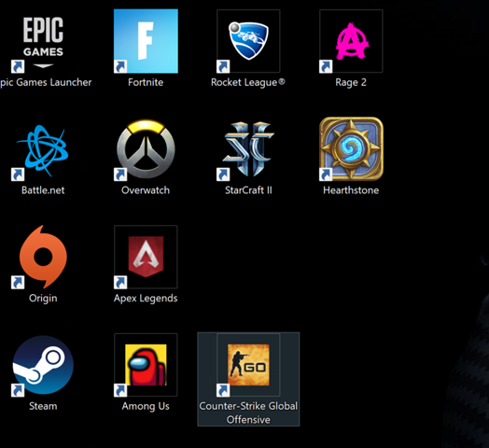Viewport: 489px width, 448px height.
Task: Select the Rocket League shield icon
Action: click(x=248, y=41)
